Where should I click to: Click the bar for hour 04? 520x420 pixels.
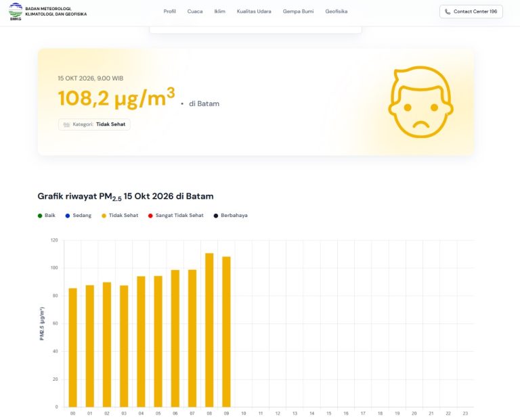pyautogui.click(x=141, y=342)
